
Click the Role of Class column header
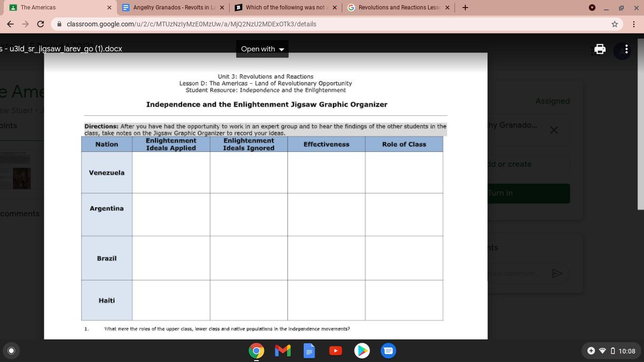[x=404, y=144]
